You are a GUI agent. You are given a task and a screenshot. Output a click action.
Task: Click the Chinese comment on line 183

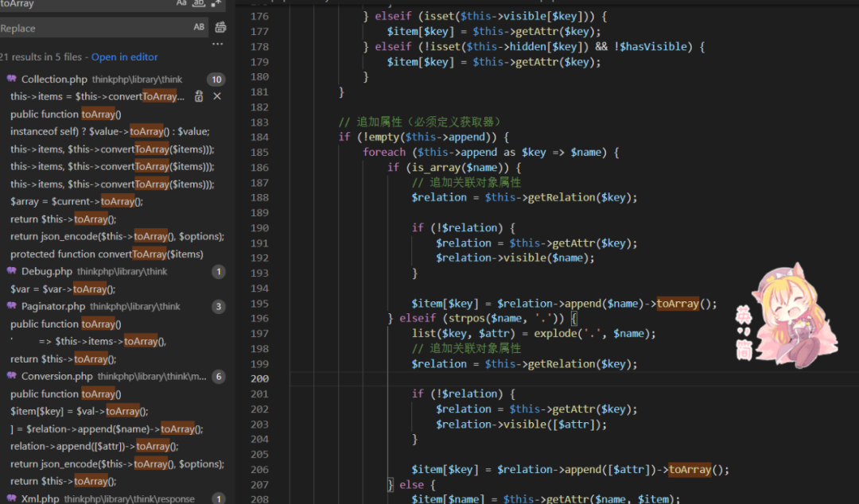[x=420, y=122]
